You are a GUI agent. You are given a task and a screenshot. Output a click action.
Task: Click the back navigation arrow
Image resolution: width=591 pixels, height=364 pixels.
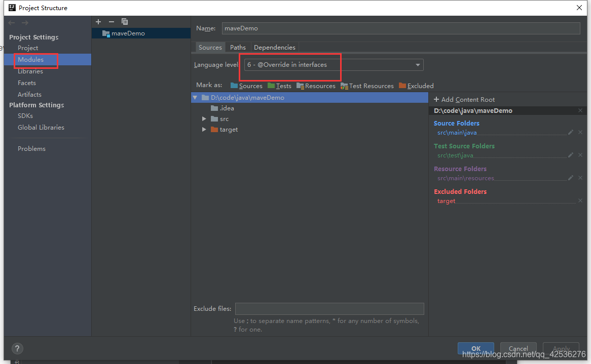pyautogui.click(x=11, y=22)
